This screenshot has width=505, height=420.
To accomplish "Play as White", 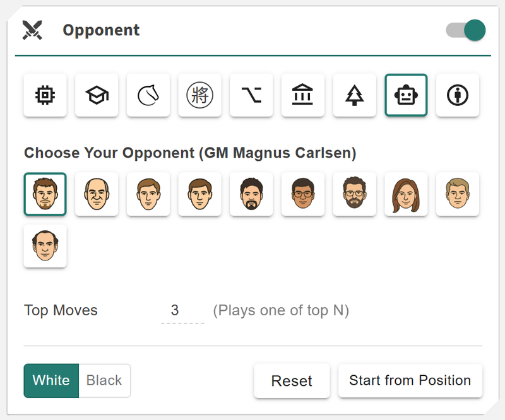I will pyautogui.click(x=51, y=381).
